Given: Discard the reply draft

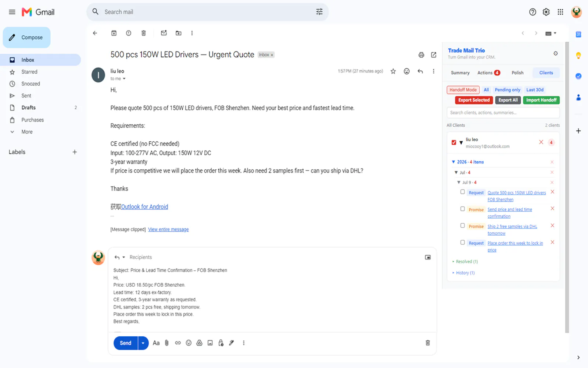Looking at the screenshot, I should (x=428, y=343).
